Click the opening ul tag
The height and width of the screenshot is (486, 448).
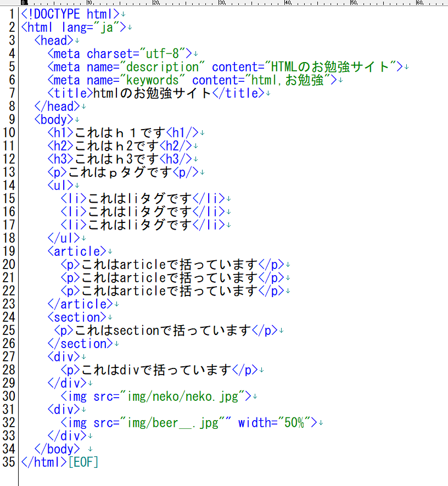60,185
